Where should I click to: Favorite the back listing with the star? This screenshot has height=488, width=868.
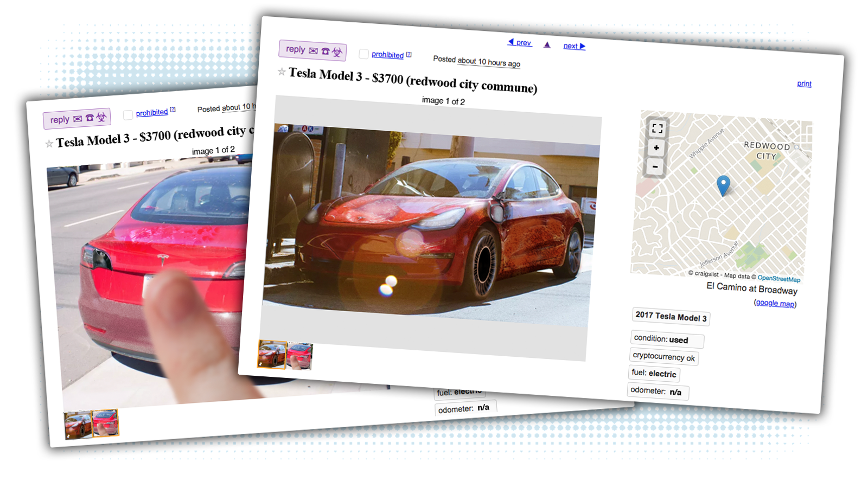click(49, 144)
